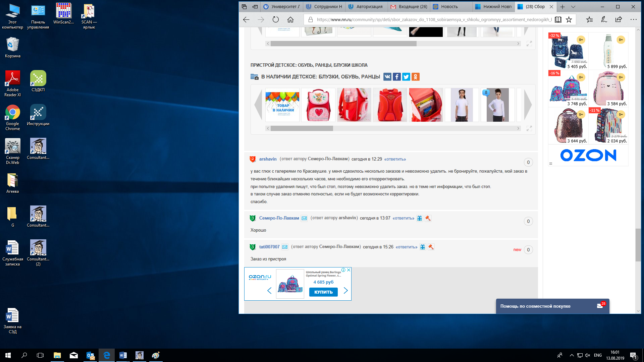
Task: Open the Edge tab list chevron
Action: (x=573, y=6)
